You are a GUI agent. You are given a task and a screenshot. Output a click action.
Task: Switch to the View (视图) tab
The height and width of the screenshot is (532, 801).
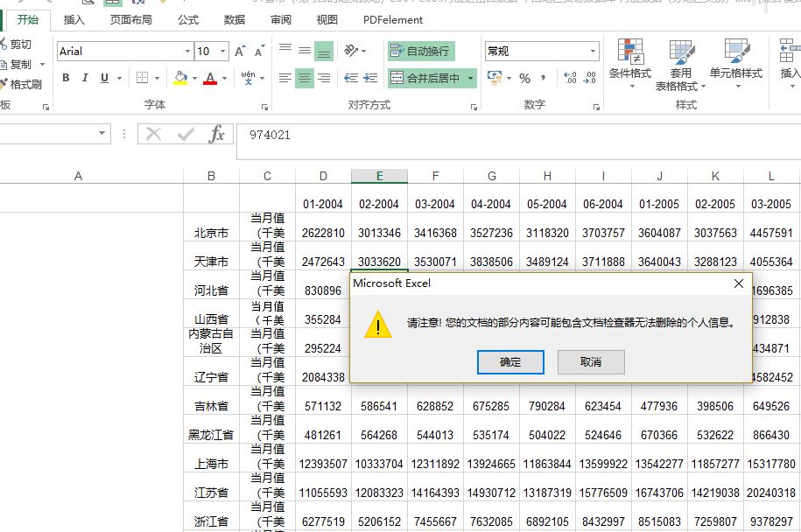pos(327,20)
